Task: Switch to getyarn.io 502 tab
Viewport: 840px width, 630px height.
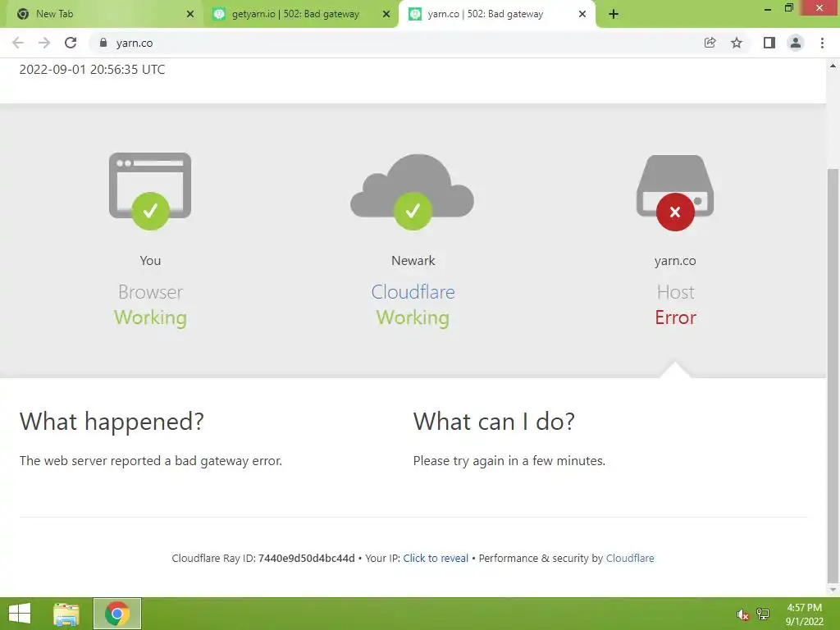Action: pyautogui.click(x=300, y=14)
